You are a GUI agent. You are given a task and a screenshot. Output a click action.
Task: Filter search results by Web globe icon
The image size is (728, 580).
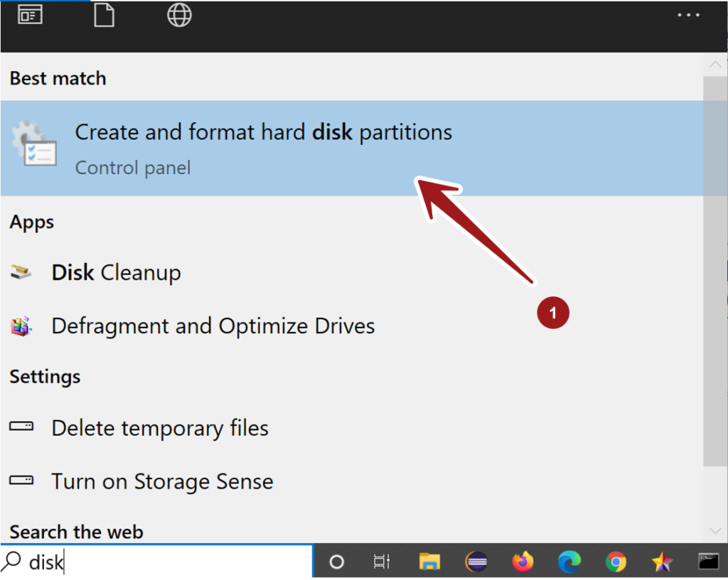179,15
